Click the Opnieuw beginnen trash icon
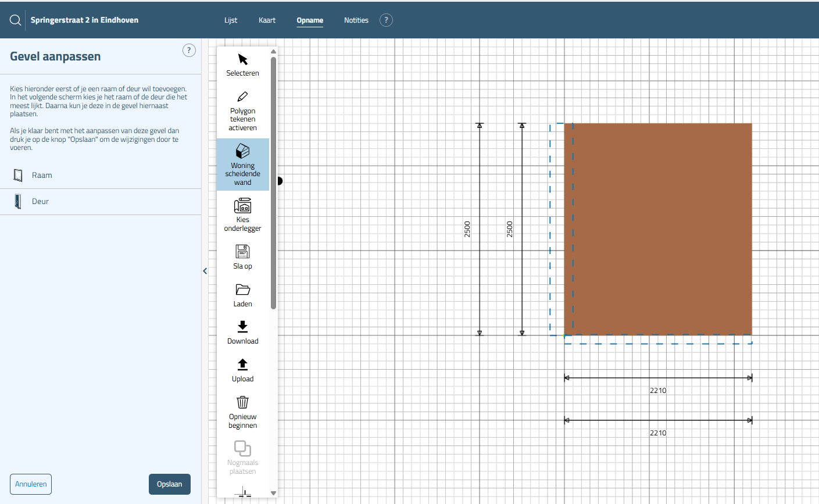The image size is (819, 504). [x=243, y=402]
